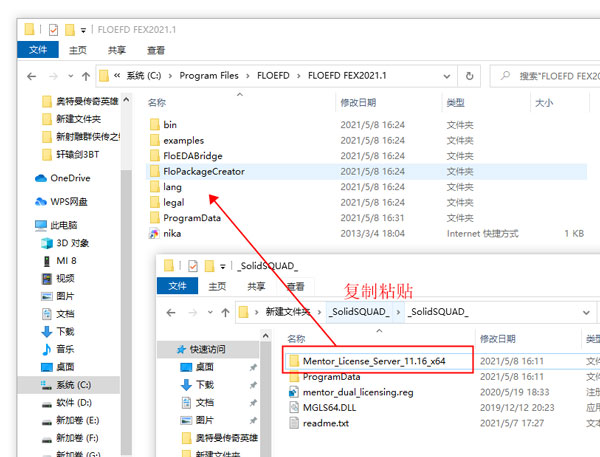Click up-folder arrow in _SolidSQUAD_ window
This screenshot has height=457, width=600.
[x=225, y=312]
